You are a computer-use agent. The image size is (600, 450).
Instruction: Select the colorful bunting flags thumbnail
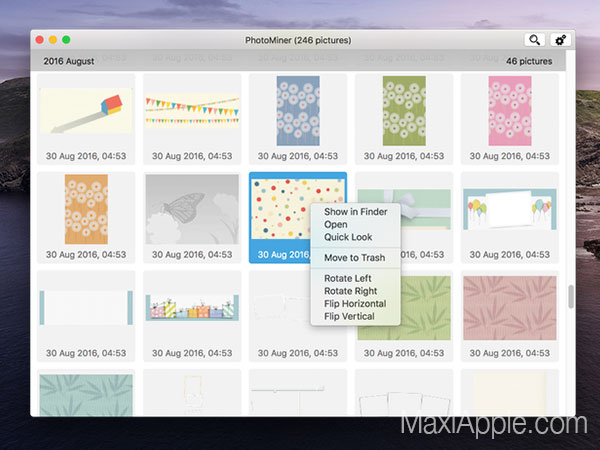192,111
